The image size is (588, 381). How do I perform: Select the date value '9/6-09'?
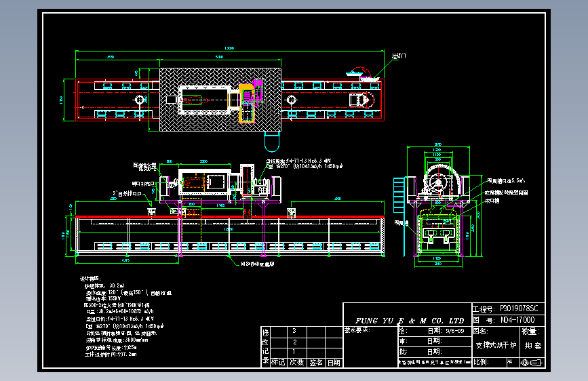455,331
